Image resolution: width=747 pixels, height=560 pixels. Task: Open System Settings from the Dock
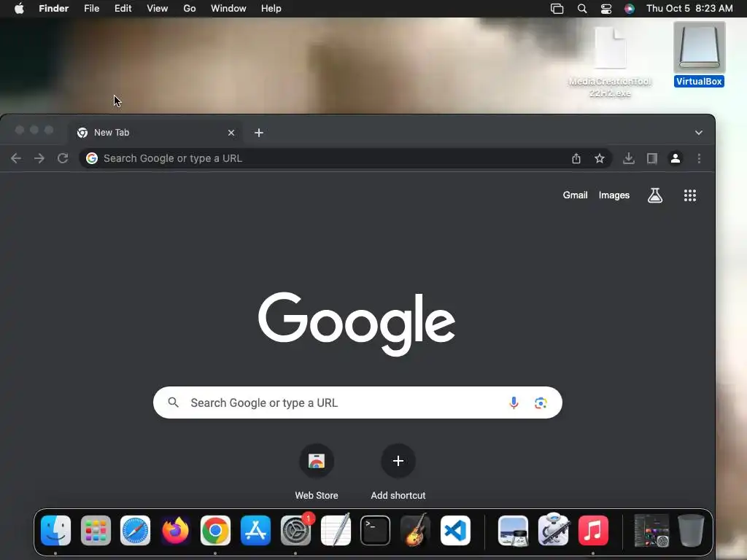(x=295, y=531)
